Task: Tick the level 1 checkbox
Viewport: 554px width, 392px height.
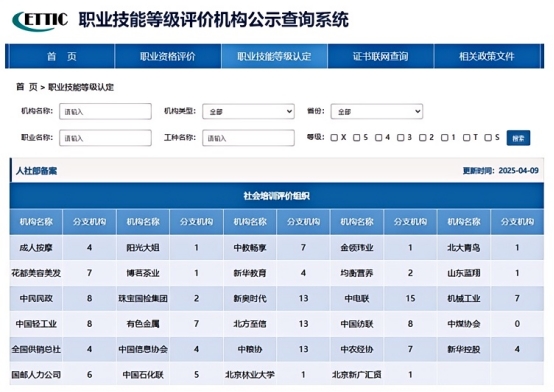Action: click(444, 138)
